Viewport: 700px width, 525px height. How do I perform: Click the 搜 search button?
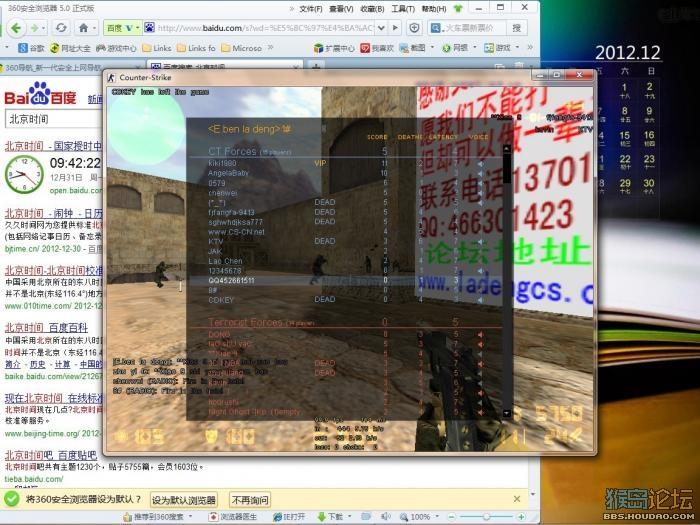(517, 28)
